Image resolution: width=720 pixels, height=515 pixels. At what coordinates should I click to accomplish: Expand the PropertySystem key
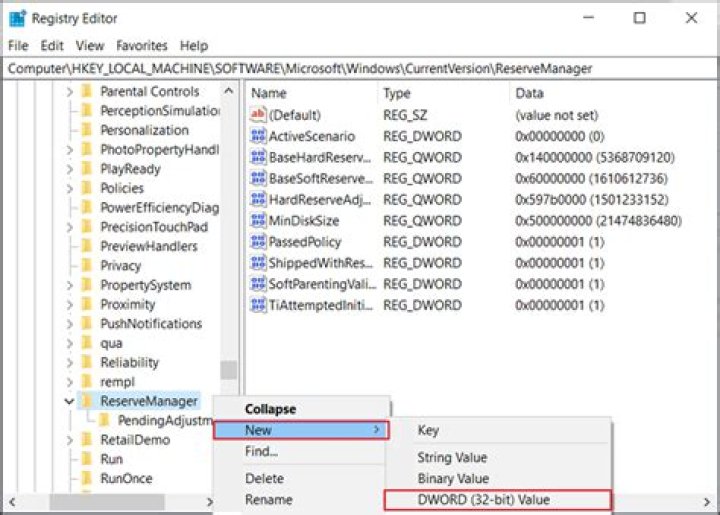click(69, 285)
